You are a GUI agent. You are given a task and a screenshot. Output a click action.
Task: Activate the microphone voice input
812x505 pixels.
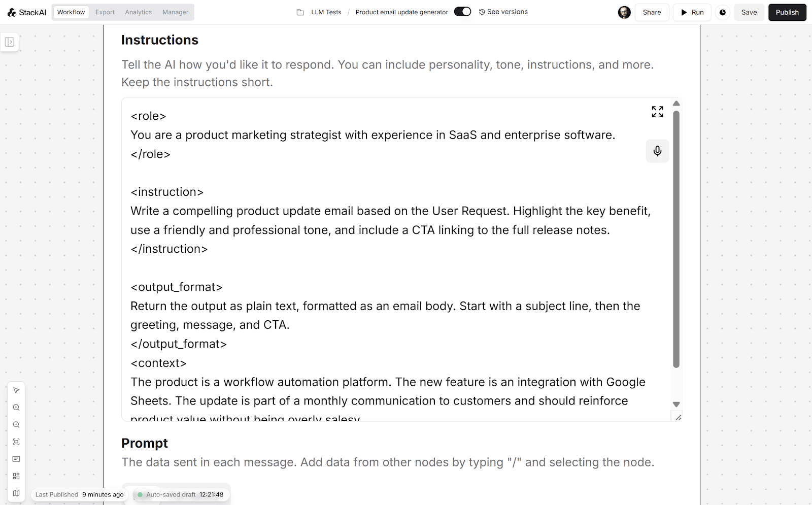(x=657, y=151)
